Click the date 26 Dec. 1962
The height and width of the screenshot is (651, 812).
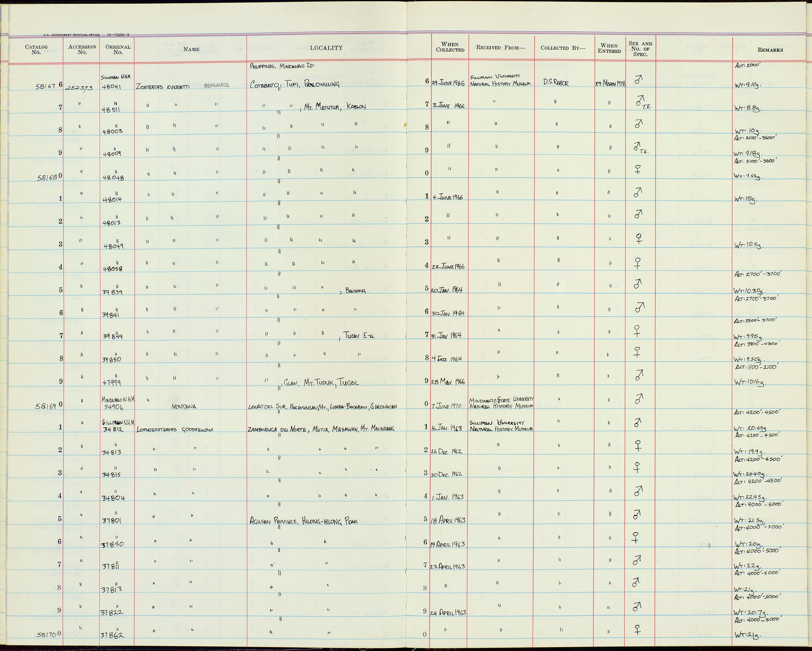[447, 452]
